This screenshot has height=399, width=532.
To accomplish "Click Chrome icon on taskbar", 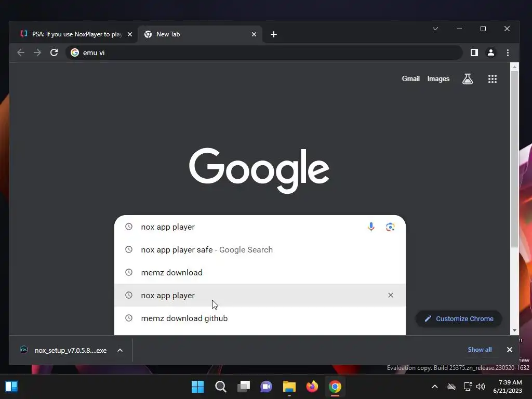I will pyautogui.click(x=335, y=387).
